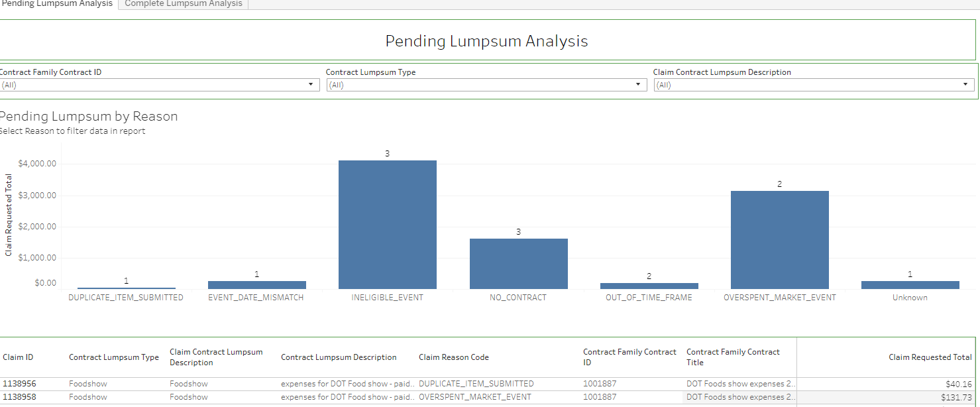The width and height of the screenshot is (980, 407).
Task: Switch to Complete Lumpsum Analysis tab
Action: pyautogui.click(x=183, y=4)
